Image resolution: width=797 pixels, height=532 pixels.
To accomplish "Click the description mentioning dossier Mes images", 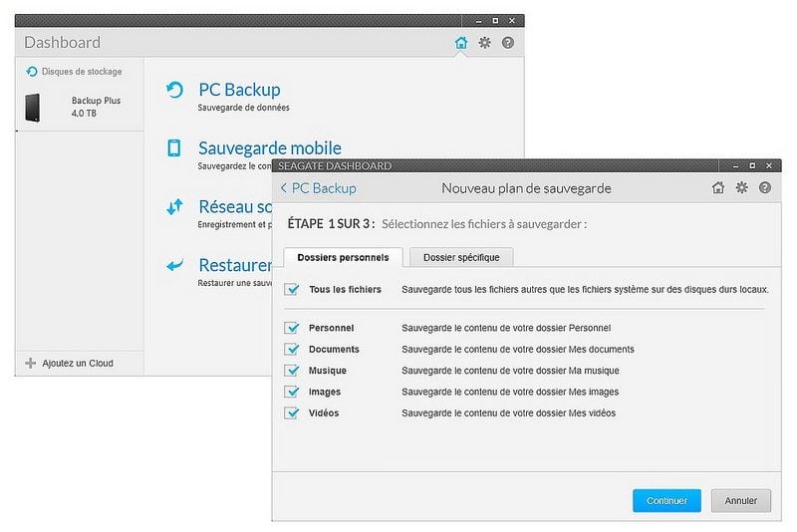I will (510, 392).
